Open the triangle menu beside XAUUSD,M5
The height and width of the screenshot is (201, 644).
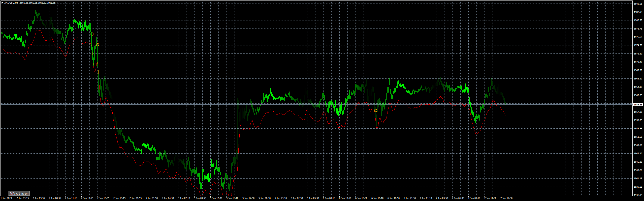coord(2,3)
